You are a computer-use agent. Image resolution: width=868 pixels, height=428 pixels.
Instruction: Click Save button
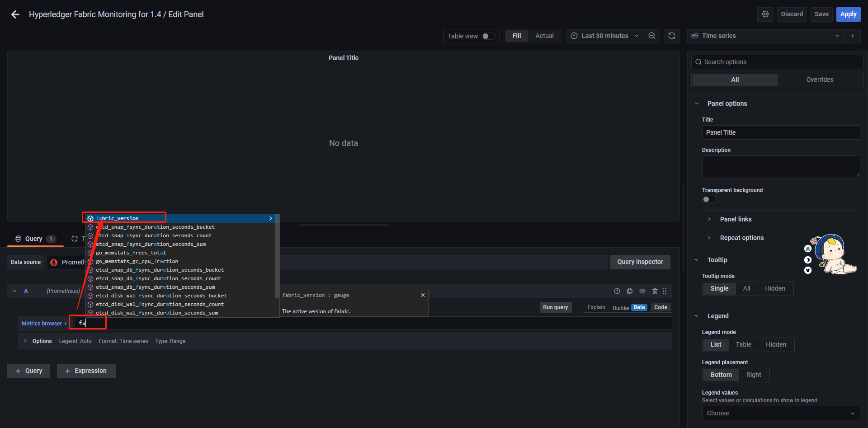point(821,14)
